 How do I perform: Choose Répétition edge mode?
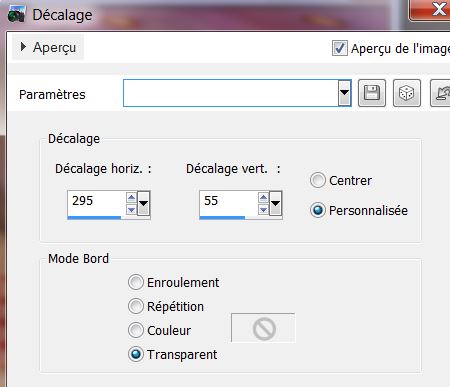(136, 306)
